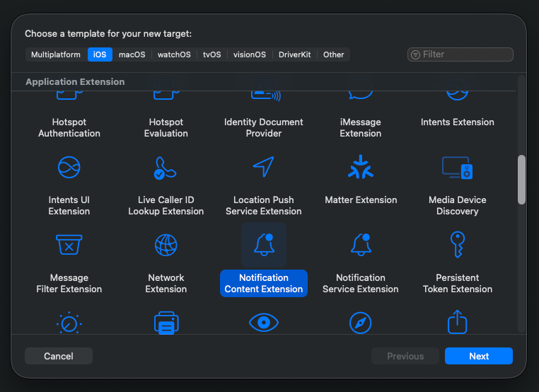Click the Matter Extension label
The height and width of the screenshot is (392, 539).
[361, 200]
